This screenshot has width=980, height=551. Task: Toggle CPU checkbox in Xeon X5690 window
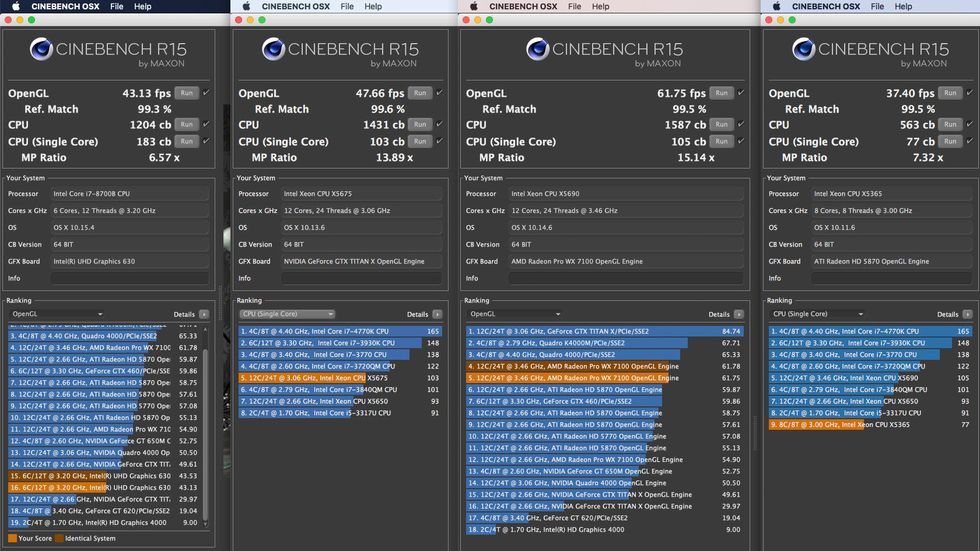(x=741, y=124)
